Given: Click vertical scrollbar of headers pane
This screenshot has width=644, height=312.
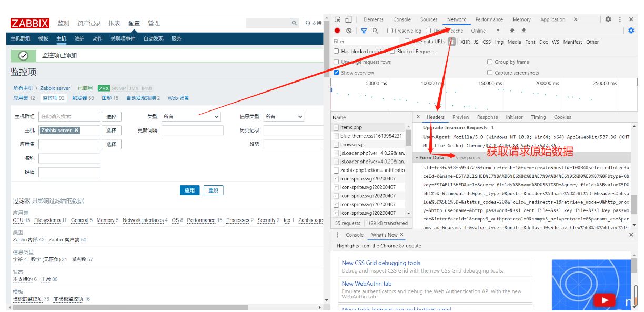Looking at the screenshot, I should point(634,205).
